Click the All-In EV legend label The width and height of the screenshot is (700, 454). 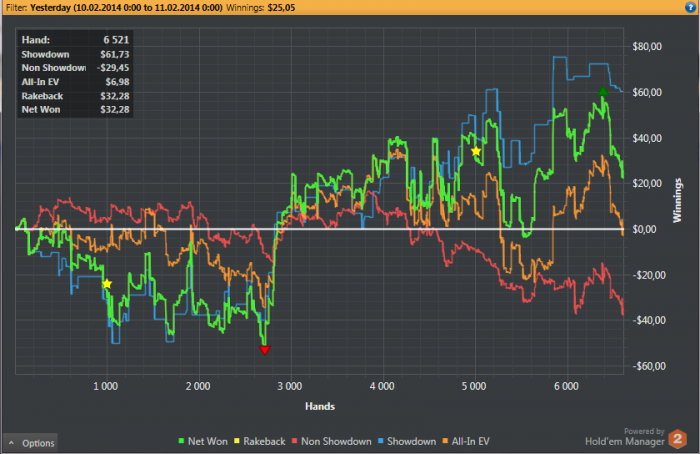(x=471, y=442)
